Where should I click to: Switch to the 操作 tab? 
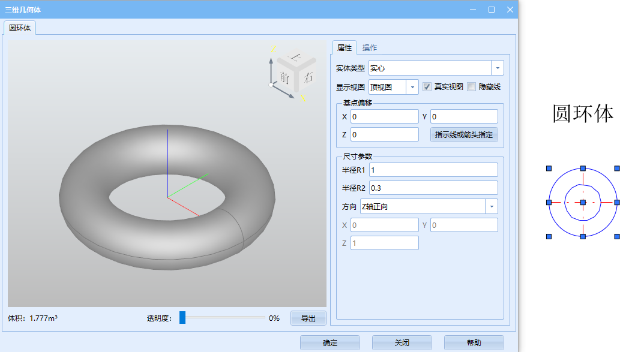tap(370, 48)
